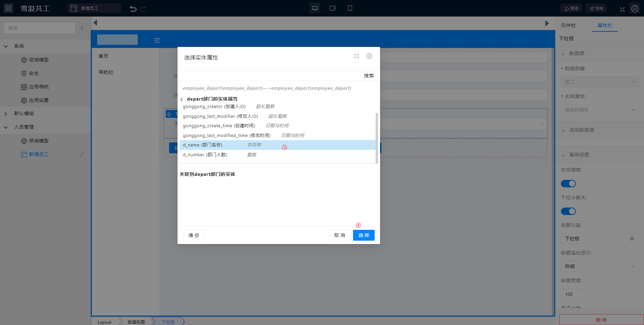Click the redo arrow icon
The width and height of the screenshot is (644, 325).
(x=143, y=9)
